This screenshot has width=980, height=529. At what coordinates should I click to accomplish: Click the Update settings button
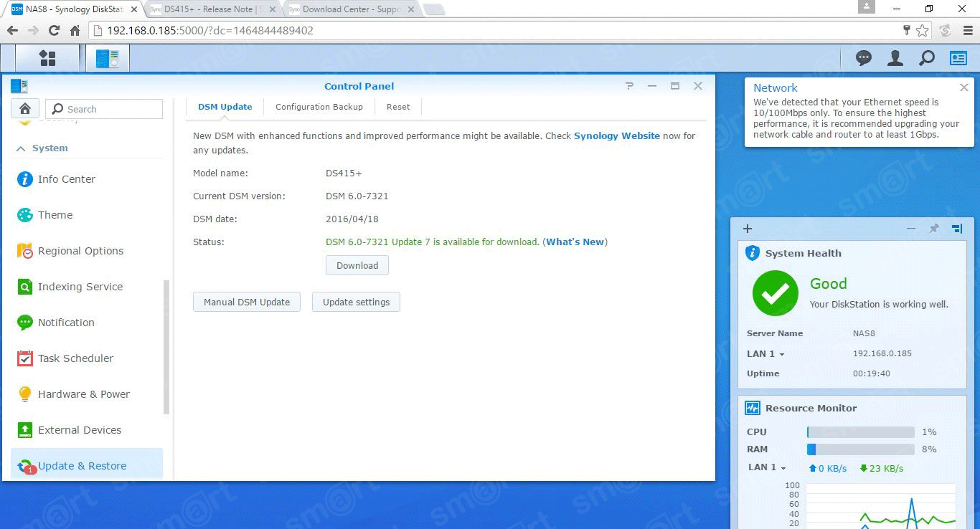(356, 302)
